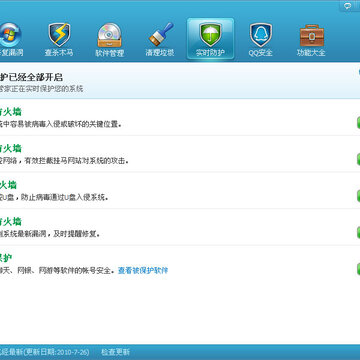The height and width of the screenshot is (360, 360).
Task: Disable the U盘 firewall green switch
Action: coord(358,196)
